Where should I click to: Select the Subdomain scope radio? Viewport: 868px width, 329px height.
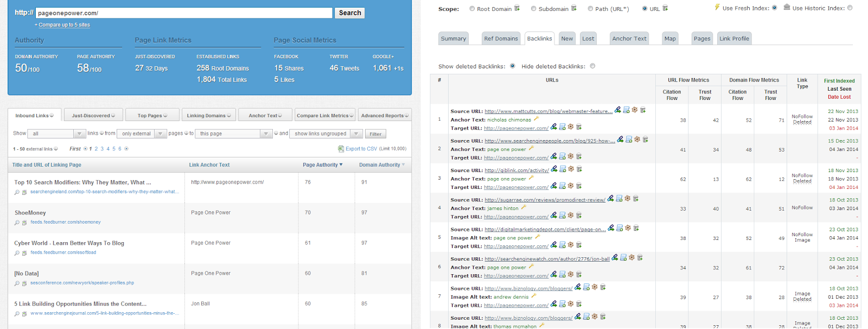pos(534,9)
